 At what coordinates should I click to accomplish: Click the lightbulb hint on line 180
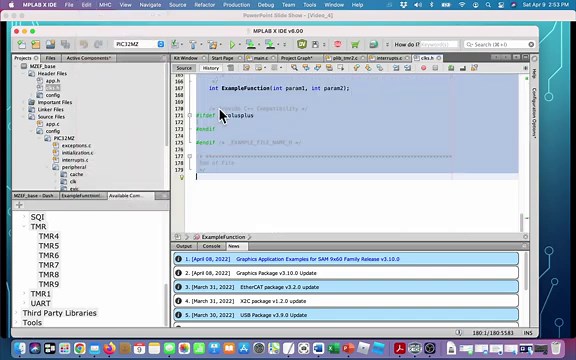click(x=181, y=177)
